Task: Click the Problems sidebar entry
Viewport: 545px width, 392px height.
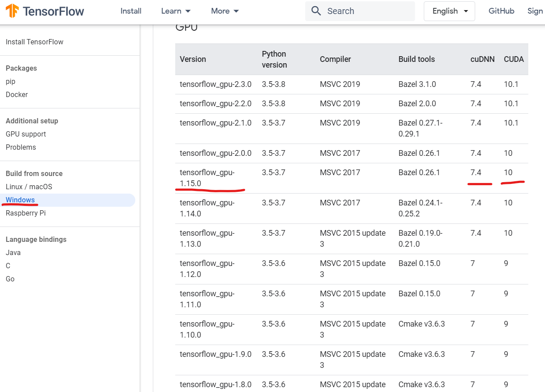Action: tap(21, 147)
